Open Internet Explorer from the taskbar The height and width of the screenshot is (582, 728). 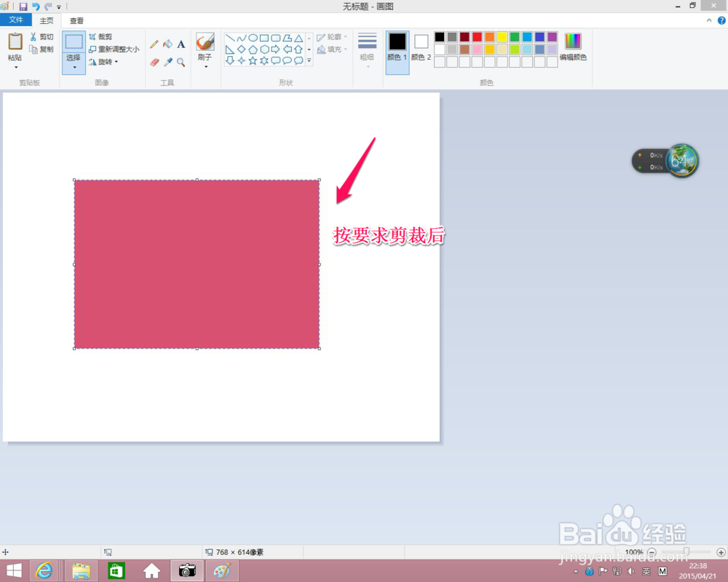point(44,571)
